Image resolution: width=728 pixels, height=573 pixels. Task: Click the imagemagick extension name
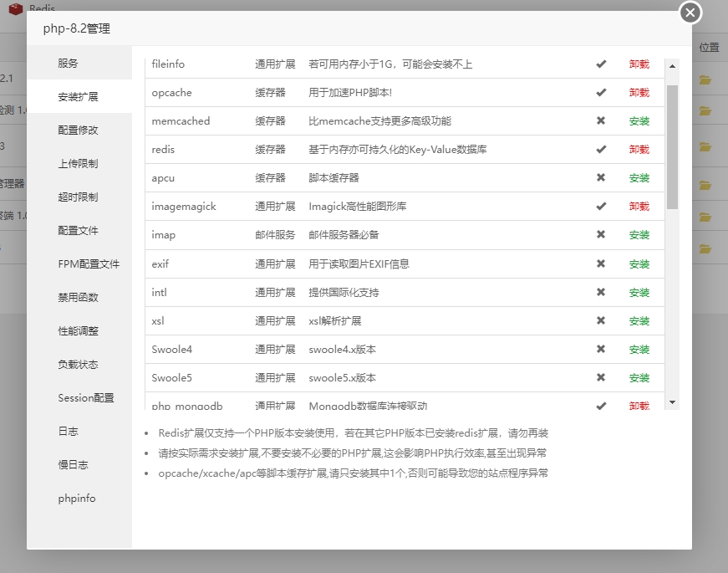(x=184, y=207)
